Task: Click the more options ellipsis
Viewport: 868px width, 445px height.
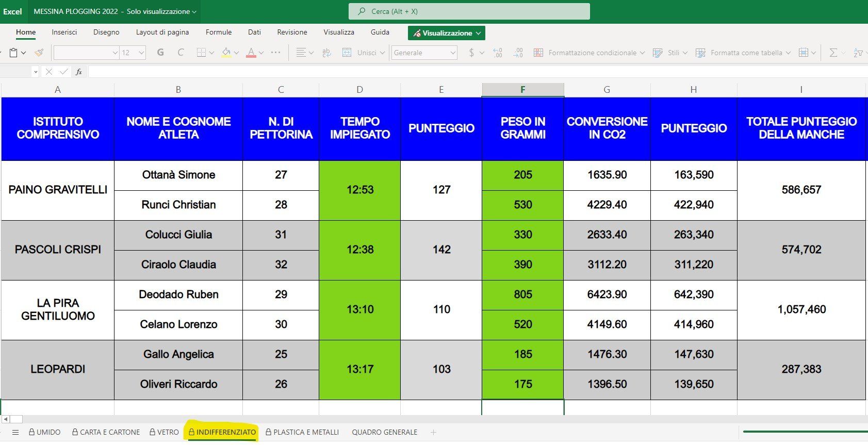Action: click(x=276, y=53)
